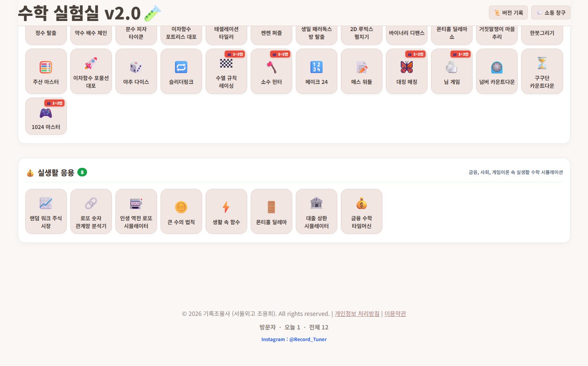Start the 수열 규칙 레이싱 checkered flag game
The image size is (588, 366).
[x=226, y=71]
